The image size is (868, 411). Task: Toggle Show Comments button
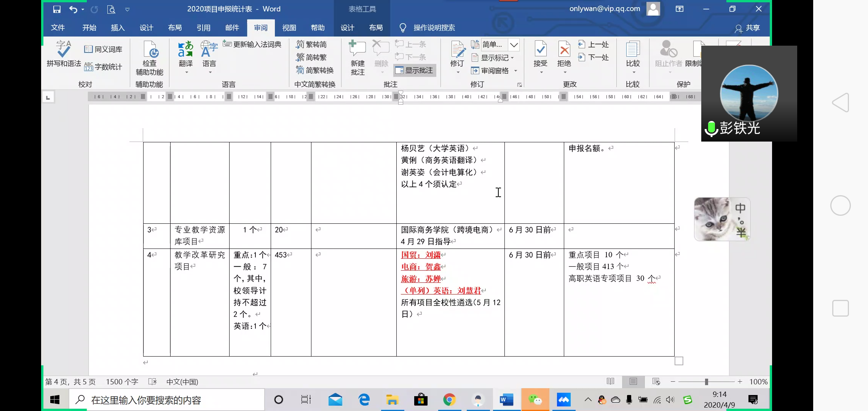tap(415, 70)
